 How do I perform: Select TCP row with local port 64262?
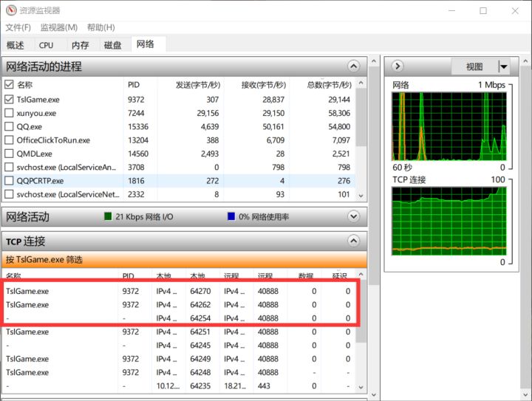click(180, 305)
